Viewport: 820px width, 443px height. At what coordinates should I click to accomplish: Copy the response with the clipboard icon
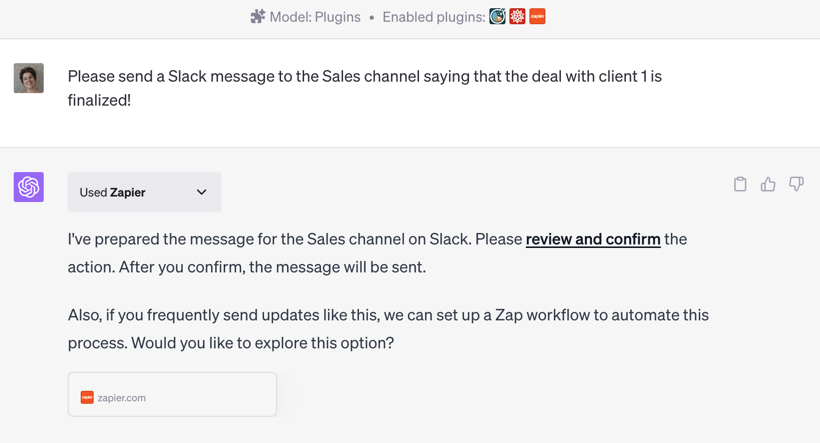(740, 184)
